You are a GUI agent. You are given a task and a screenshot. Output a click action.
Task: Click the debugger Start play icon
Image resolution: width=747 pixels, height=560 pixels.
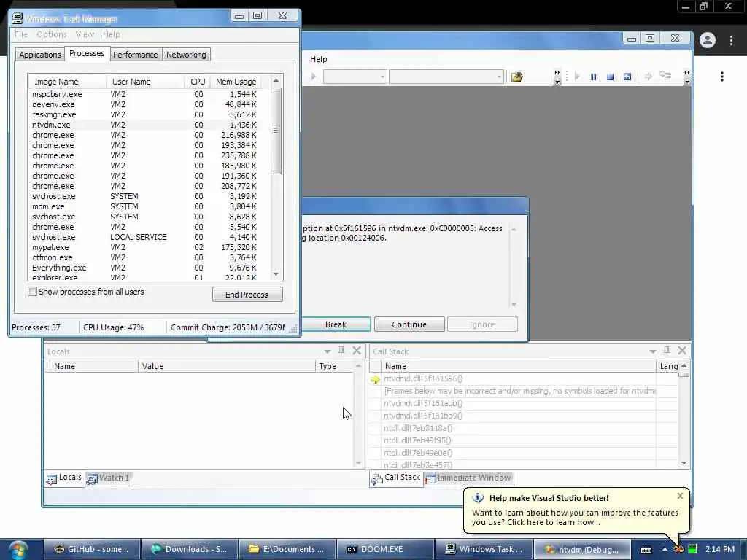tap(313, 76)
